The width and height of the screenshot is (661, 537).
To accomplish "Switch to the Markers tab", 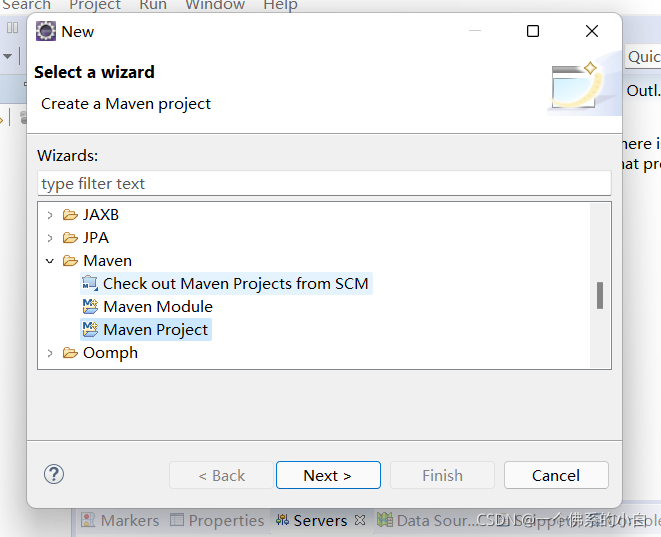I will click(x=121, y=521).
